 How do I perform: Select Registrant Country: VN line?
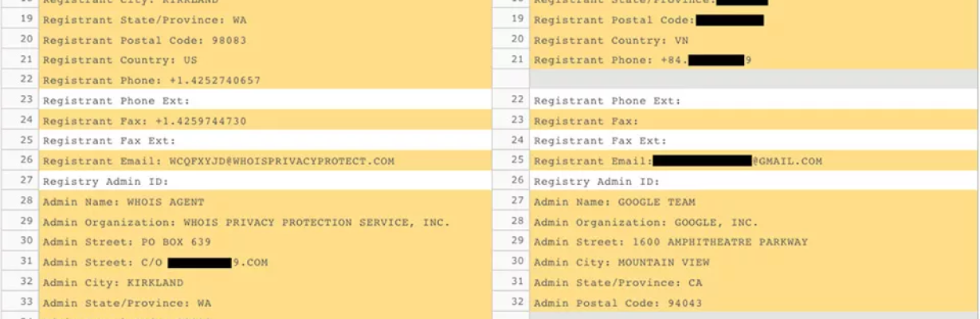click(x=754, y=40)
